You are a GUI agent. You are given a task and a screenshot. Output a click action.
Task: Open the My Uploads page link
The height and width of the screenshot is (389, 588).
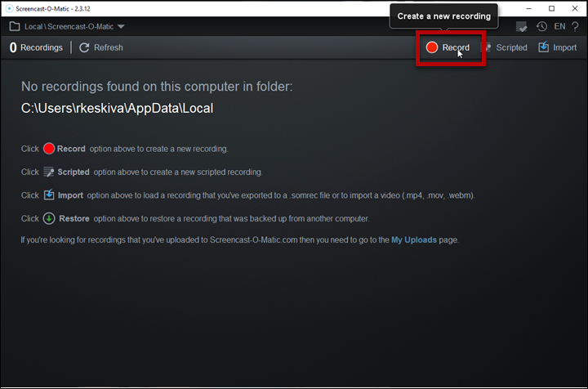414,240
